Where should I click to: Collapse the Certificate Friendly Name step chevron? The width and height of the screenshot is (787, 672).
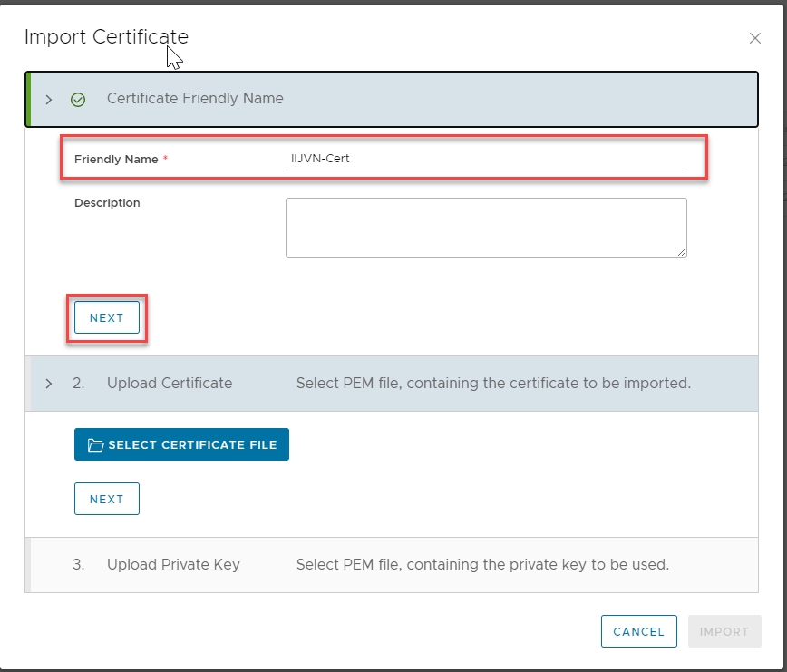point(49,99)
